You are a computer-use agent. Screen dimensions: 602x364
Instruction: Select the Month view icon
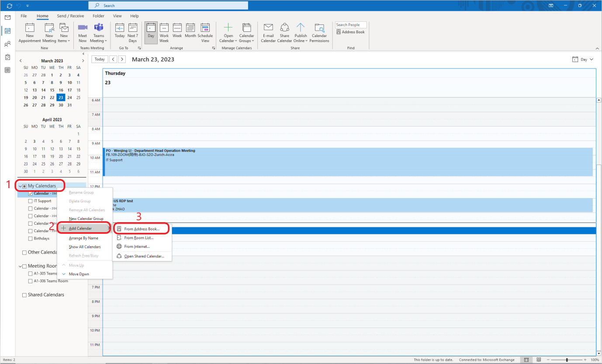[190, 32]
